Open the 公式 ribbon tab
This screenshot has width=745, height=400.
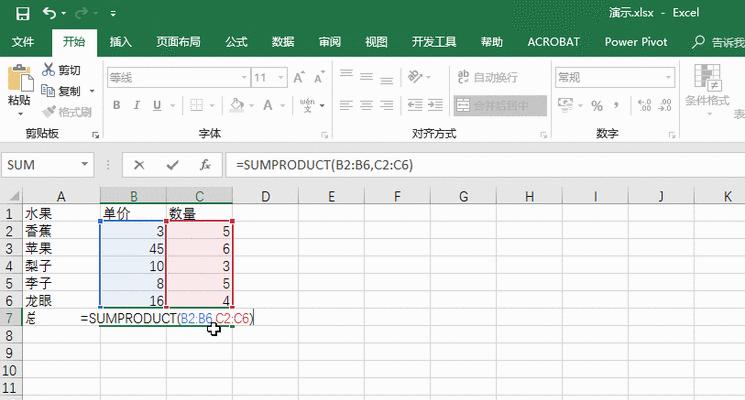236,42
